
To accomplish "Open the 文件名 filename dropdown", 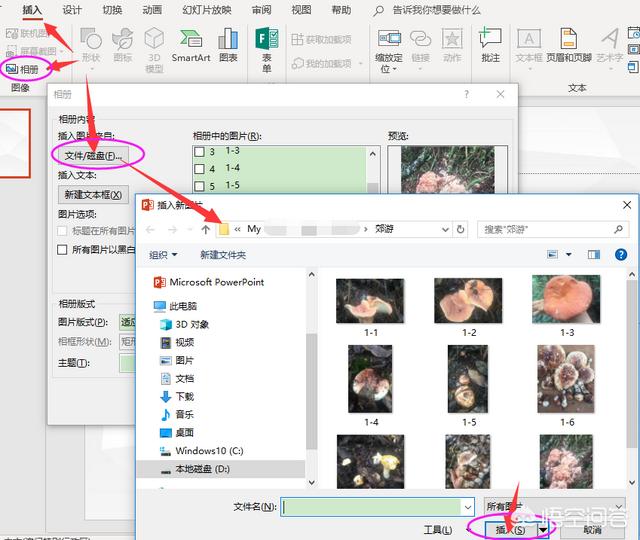I will [x=468, y=507].
